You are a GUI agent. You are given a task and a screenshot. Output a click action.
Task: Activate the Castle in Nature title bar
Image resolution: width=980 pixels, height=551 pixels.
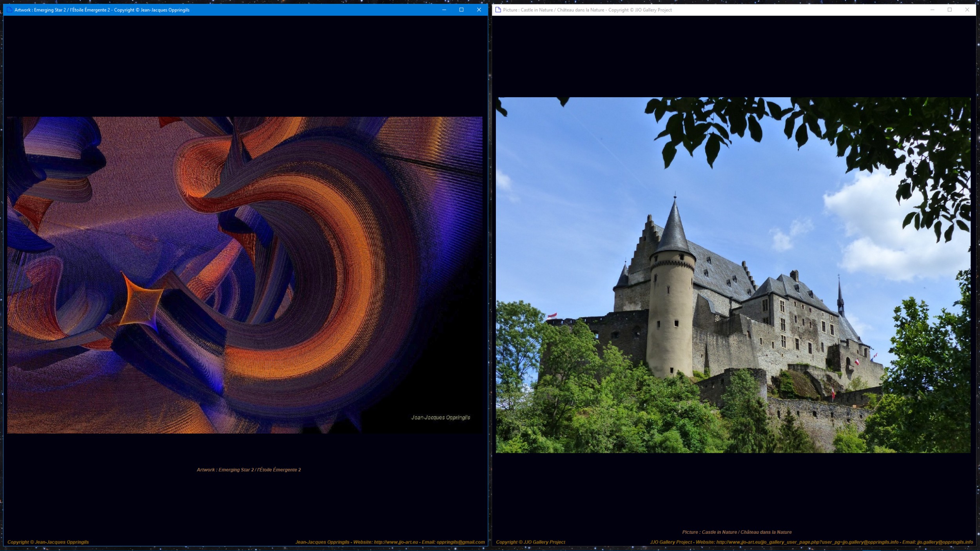pyautogui.click(x=784, y=10)
